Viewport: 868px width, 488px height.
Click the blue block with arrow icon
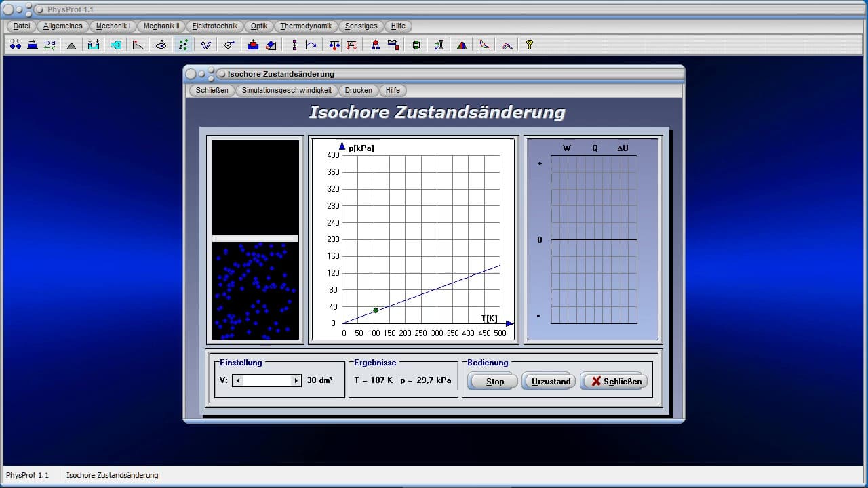32,45
